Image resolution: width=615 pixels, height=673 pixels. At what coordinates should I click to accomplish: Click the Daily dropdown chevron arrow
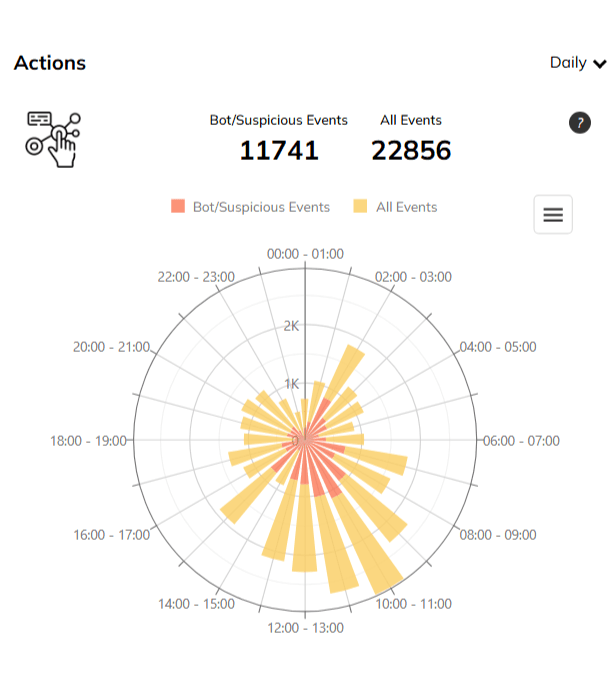(x=600, y=64)
